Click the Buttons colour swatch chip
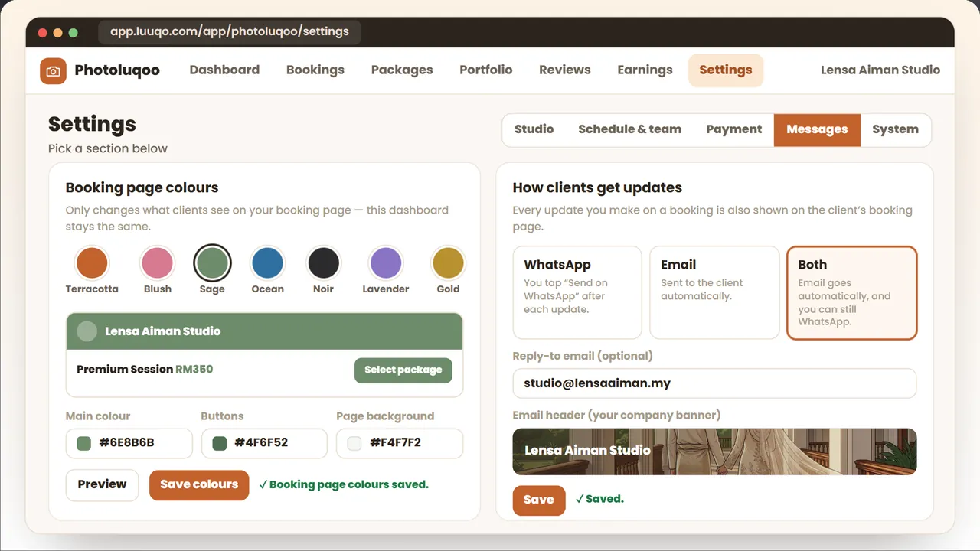The height and width of the screenshot is (551, 980). coord(220,443)
